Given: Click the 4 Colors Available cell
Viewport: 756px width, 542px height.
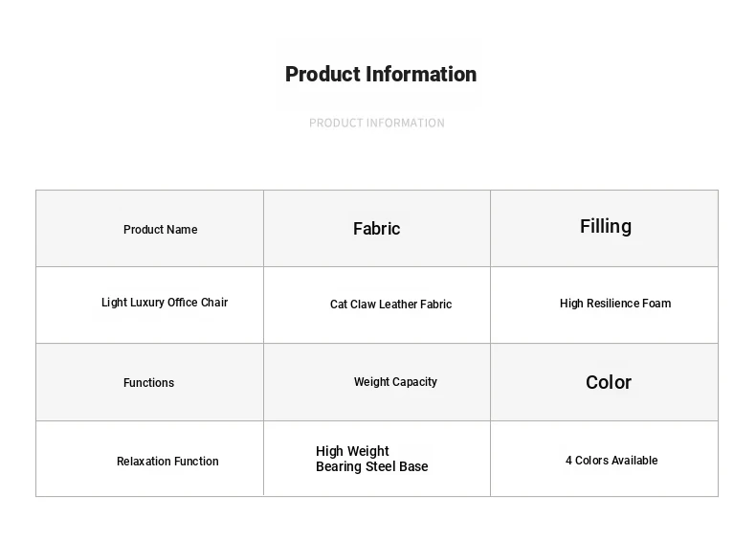Looking at the screenshot, I should click(605, 459).
